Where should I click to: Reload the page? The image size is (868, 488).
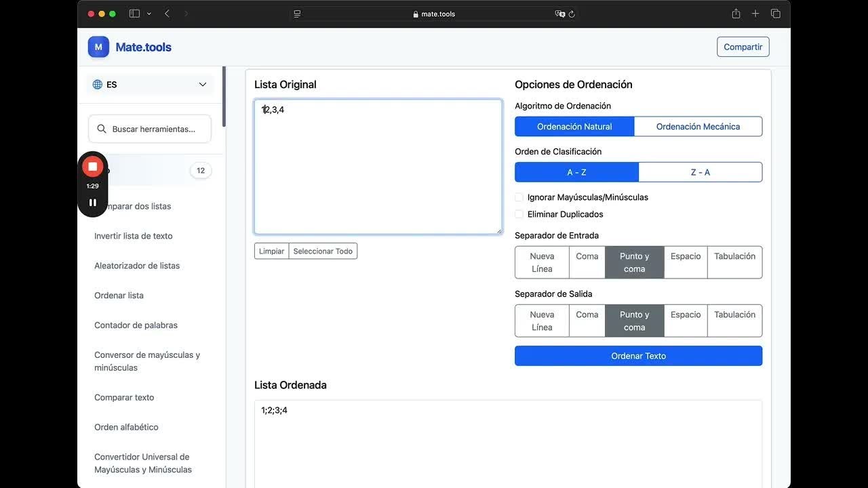(x=572, y=14)
